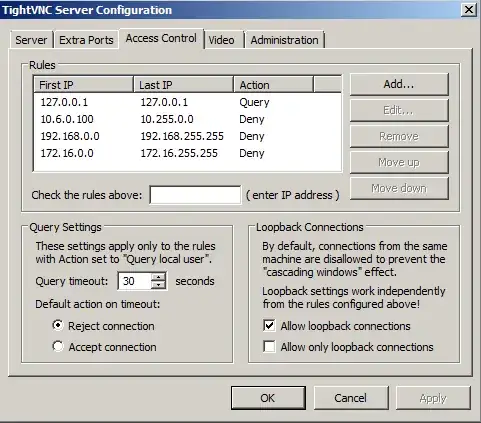
Task: Click the Add... button
Action: tap(399, 84)
